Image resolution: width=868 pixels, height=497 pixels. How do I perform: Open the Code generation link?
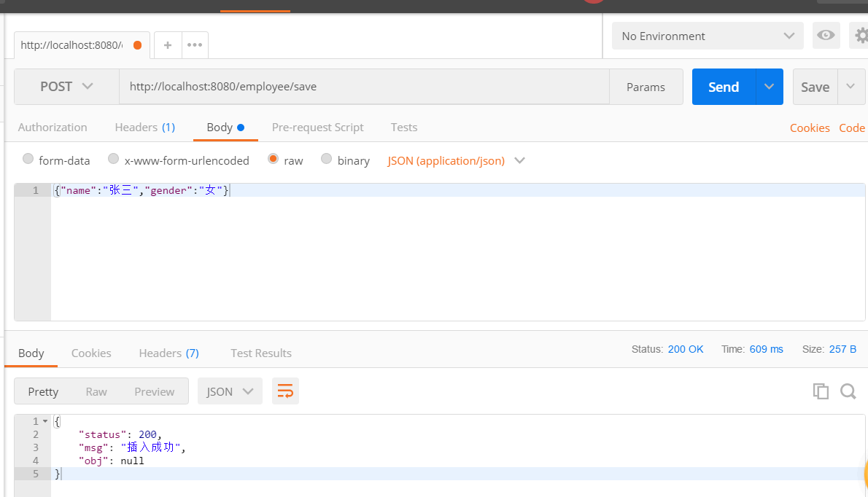pyautogui.click(x=852, y=128)
